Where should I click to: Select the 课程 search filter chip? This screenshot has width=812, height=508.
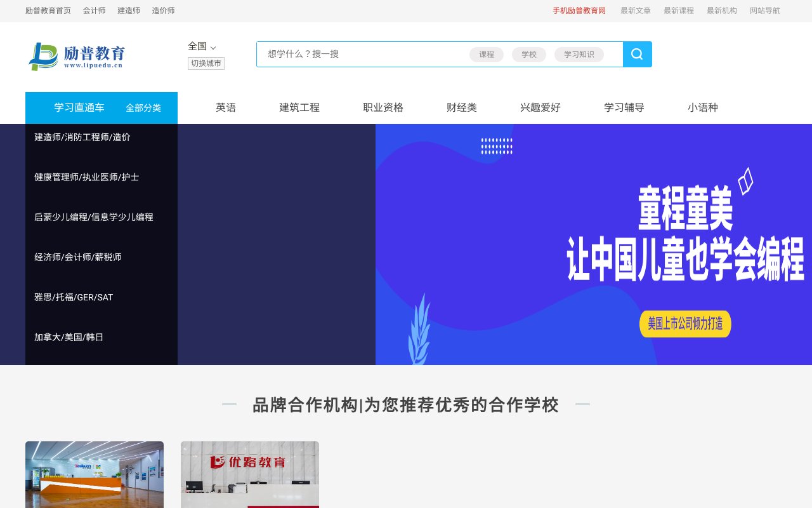pos(486,55)
